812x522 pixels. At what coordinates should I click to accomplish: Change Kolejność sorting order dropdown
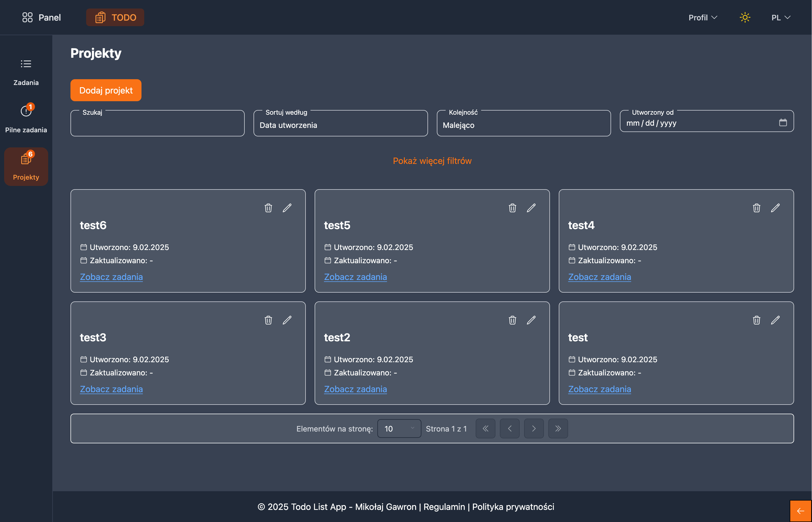click(x=523, y=125)
